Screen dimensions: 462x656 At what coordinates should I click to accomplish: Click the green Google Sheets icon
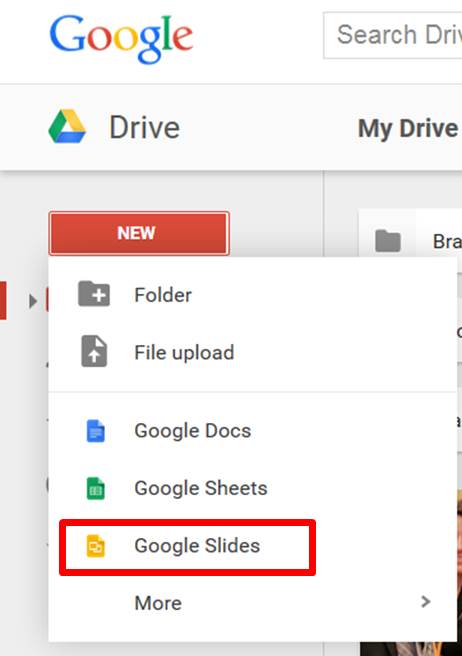coord(95,488)
